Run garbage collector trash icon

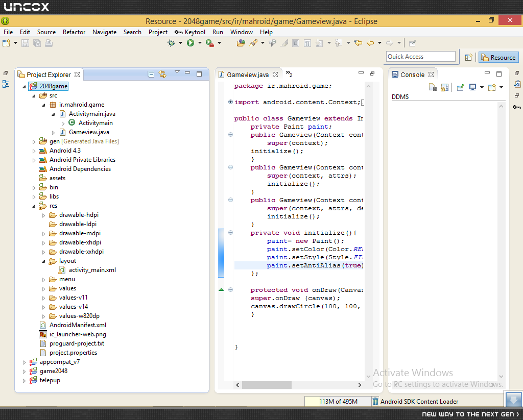click(x=375, y=401)
